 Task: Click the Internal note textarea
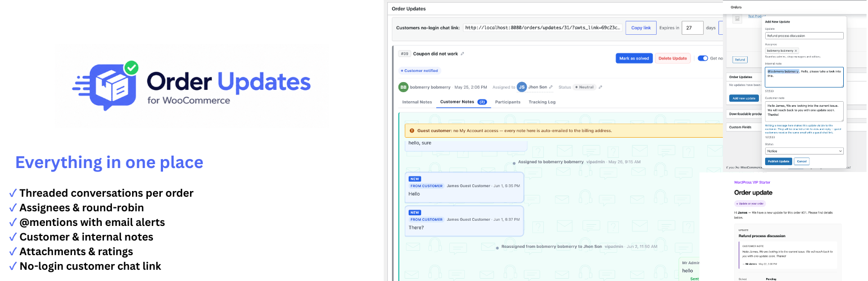(x=804, y=77)
